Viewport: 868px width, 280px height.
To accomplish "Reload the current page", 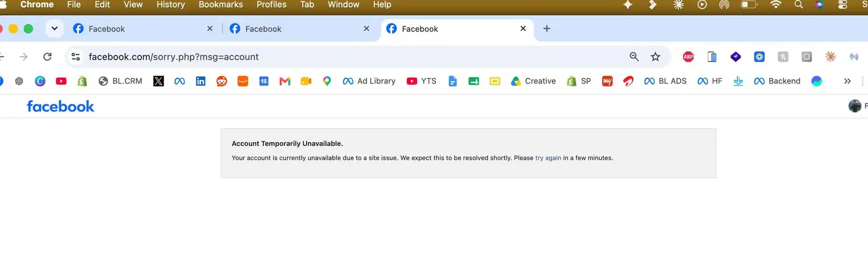I will [x=47, y=56].
